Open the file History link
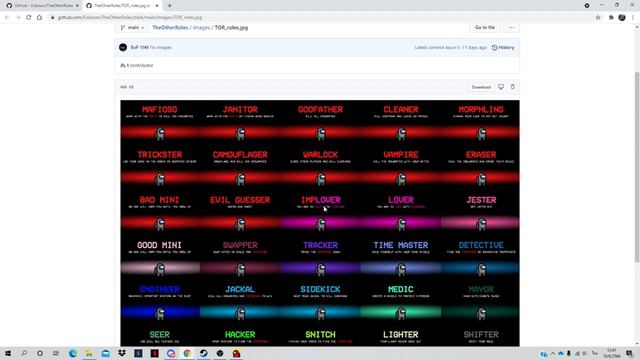640x360 pixels. coord(503,47)
